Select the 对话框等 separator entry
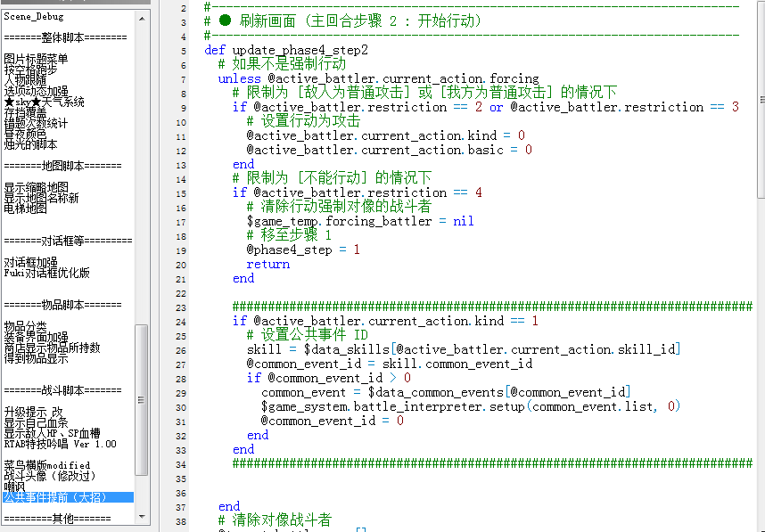This screenshot has width=765, height=532. 69,241
